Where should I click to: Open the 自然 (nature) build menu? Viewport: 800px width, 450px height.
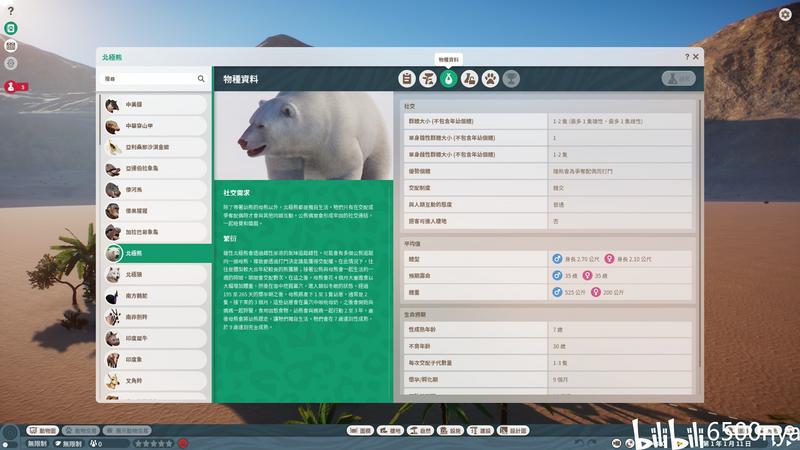point(420,431)
